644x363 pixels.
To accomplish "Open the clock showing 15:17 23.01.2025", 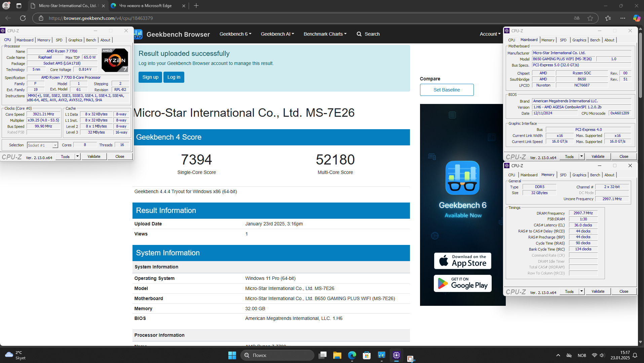I will click(620, 355).
